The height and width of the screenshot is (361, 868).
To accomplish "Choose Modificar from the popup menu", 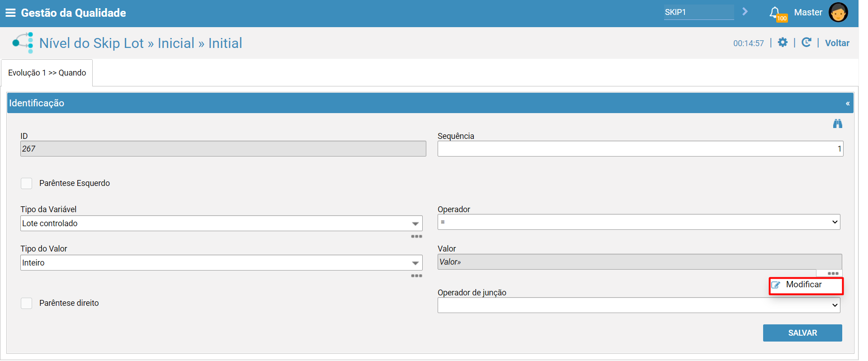I will click(806, 285).
